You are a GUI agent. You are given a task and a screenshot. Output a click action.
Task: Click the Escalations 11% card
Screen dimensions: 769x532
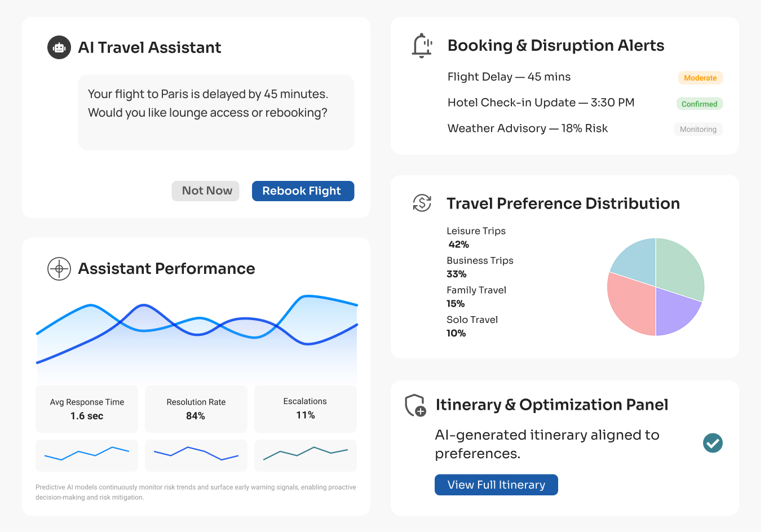[x=306, y=409]
